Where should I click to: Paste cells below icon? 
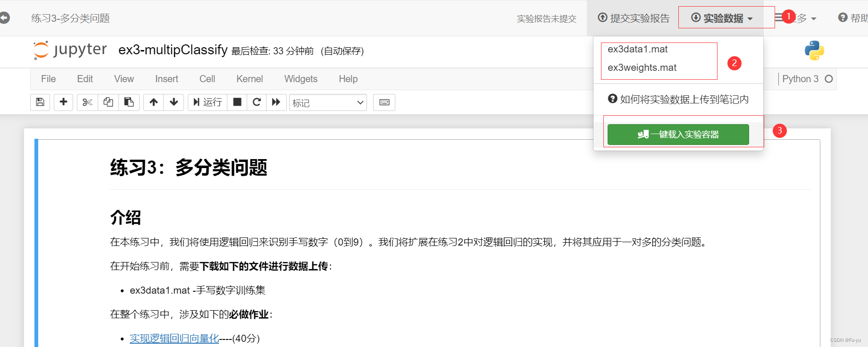tap(129, 102)
